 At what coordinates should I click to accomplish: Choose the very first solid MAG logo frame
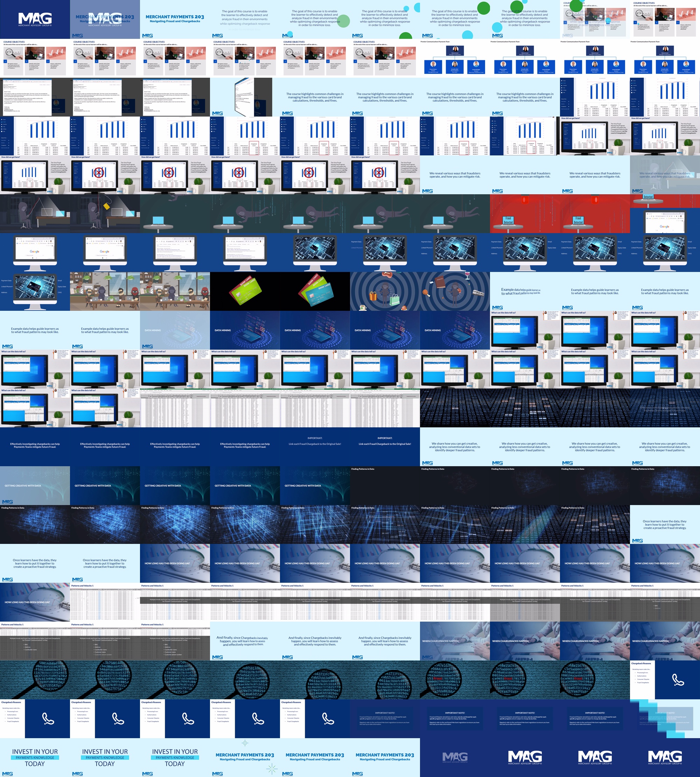point(35,19)
